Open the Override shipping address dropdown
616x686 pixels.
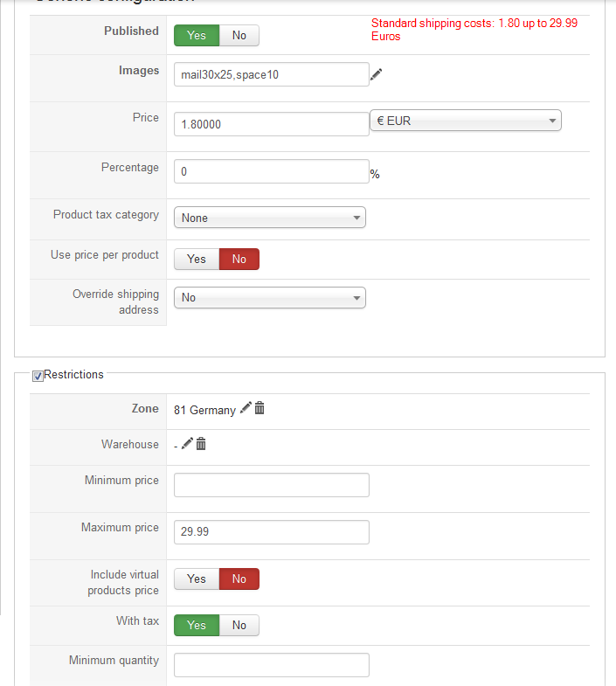pos(269,298)
